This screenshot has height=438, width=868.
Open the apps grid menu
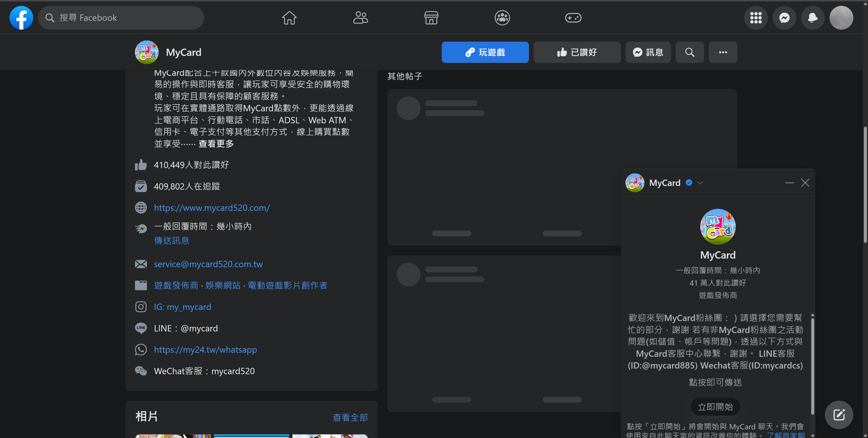coord(756,17)
